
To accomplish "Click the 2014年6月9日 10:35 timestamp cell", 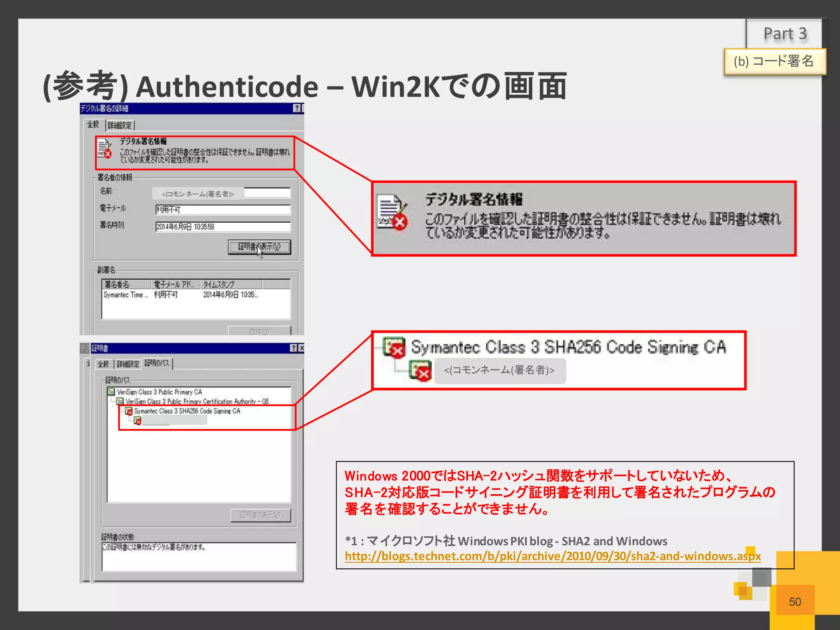I will coord(230,295).
